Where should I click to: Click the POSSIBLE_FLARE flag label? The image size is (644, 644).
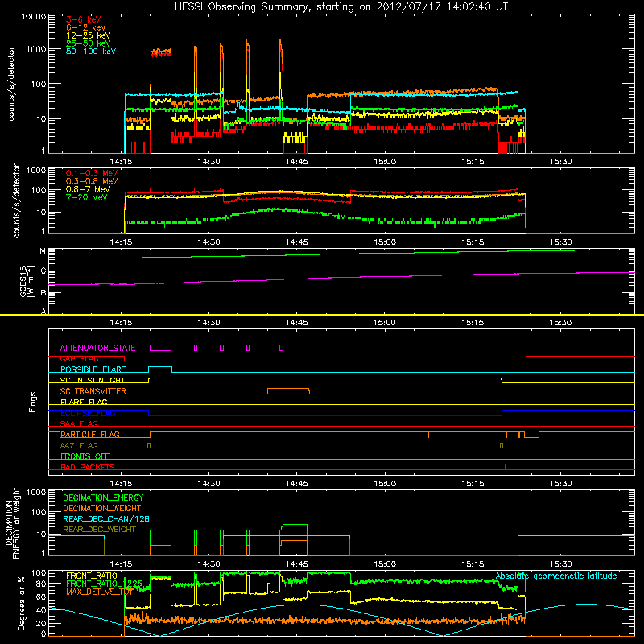point(93,369)
